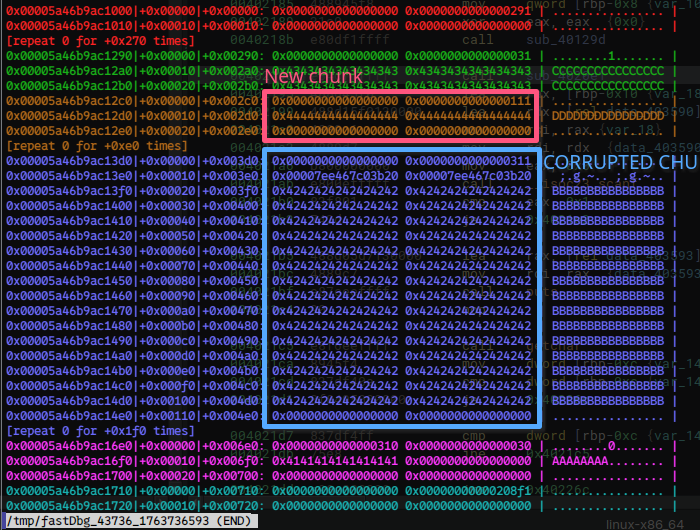
Task: Select the address 0x00005a46b9ac13d0
Action: (x=69, y=161)
